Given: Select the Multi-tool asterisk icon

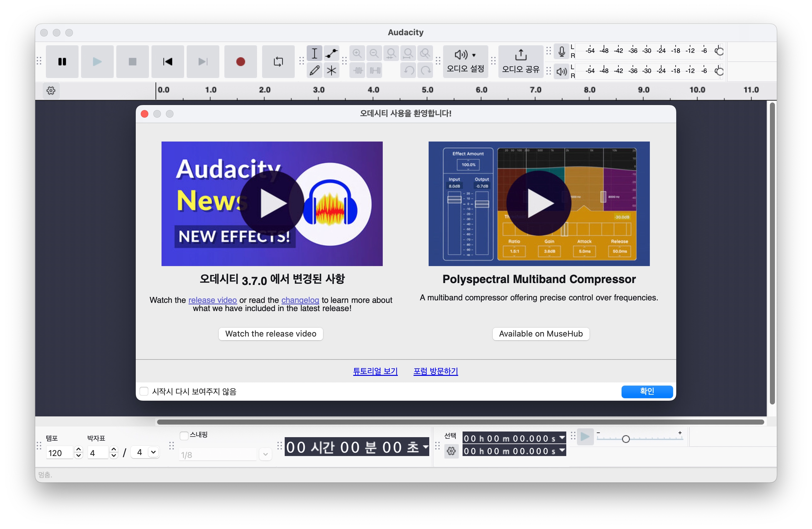Looking at the screenshot, I should (331, 70).
